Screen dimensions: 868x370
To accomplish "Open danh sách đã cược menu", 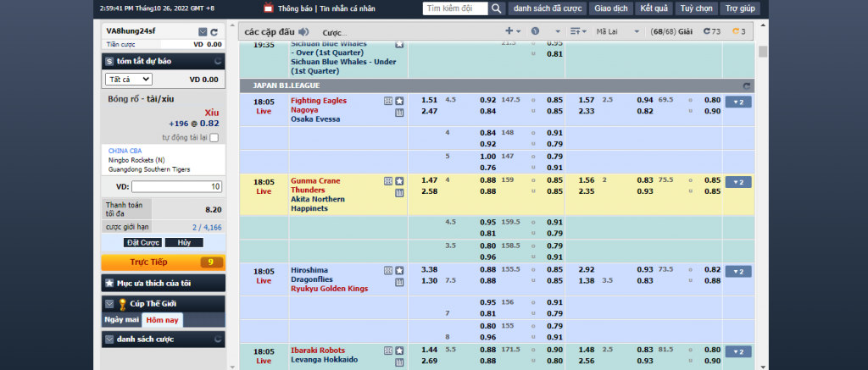I will [x=547, y=8].
